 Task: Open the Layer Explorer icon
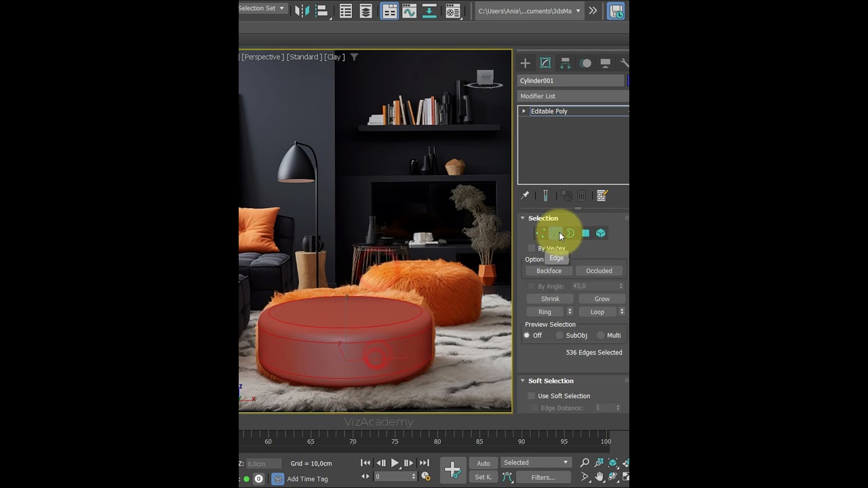click(x=366, y=11)
